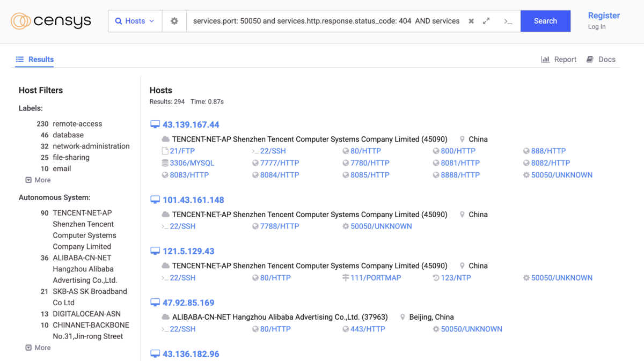Open the Hosts search type dropdown
The width and height of the screenshot is (644, 361).
pos(135,21)
